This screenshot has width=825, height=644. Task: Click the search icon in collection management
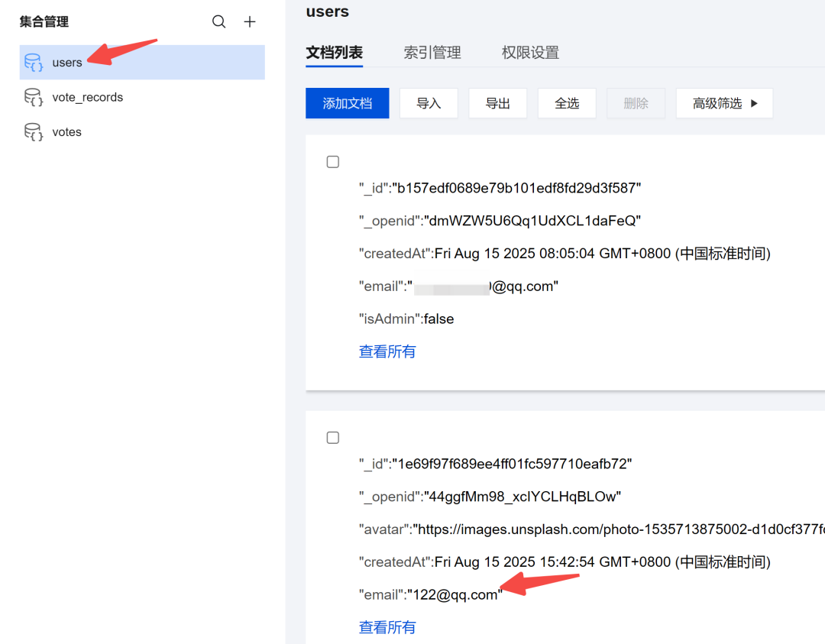pos(219,22)
